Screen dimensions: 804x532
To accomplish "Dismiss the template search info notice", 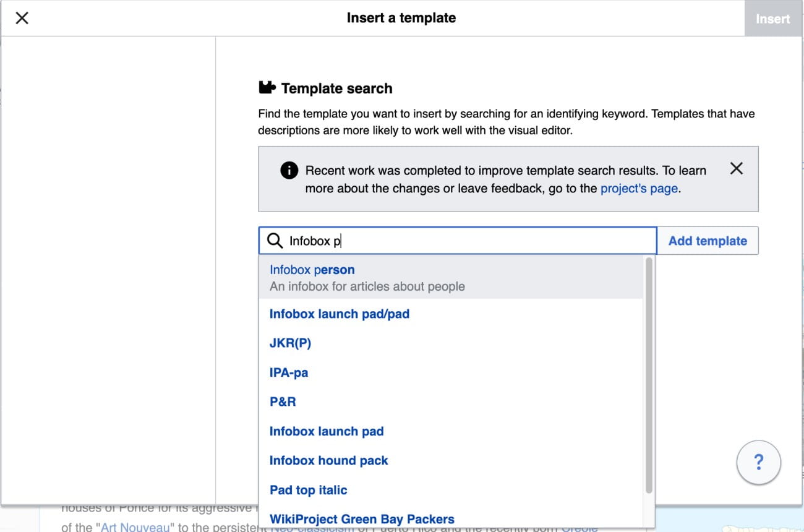I will [736, 168].
